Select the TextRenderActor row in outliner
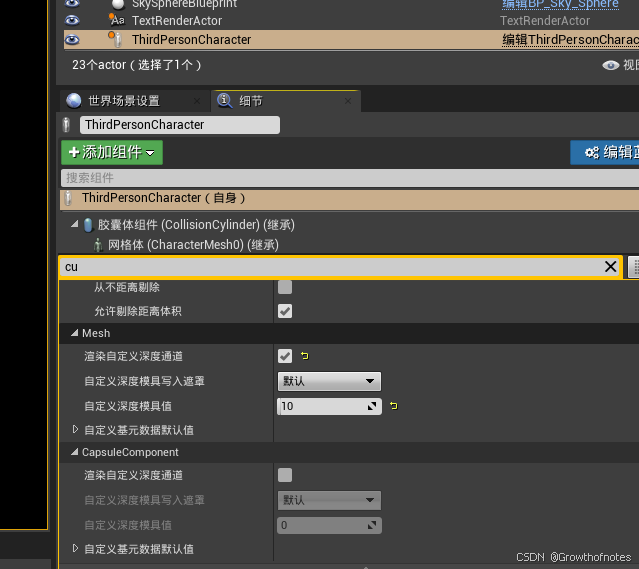 pyautogui.click(x=351, y=20)
